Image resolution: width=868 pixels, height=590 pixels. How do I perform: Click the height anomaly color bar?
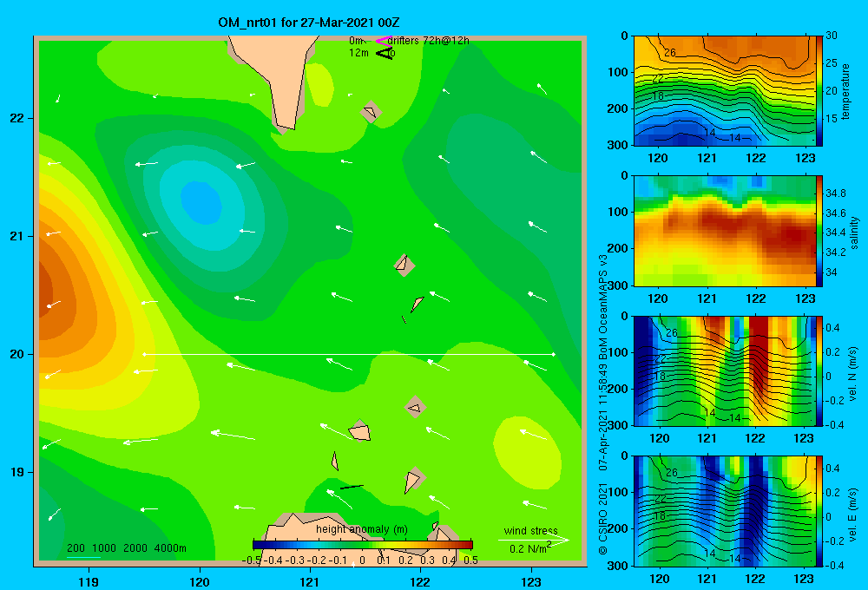point(363,545)
